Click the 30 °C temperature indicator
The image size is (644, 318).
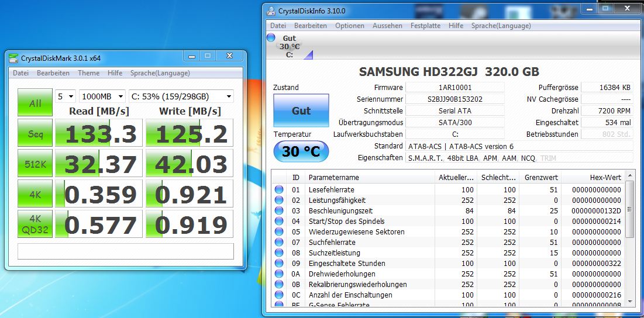point(301,151)
